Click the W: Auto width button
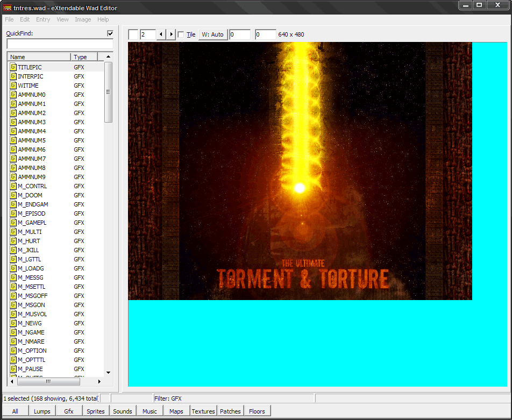 click(x=213, y=34)
